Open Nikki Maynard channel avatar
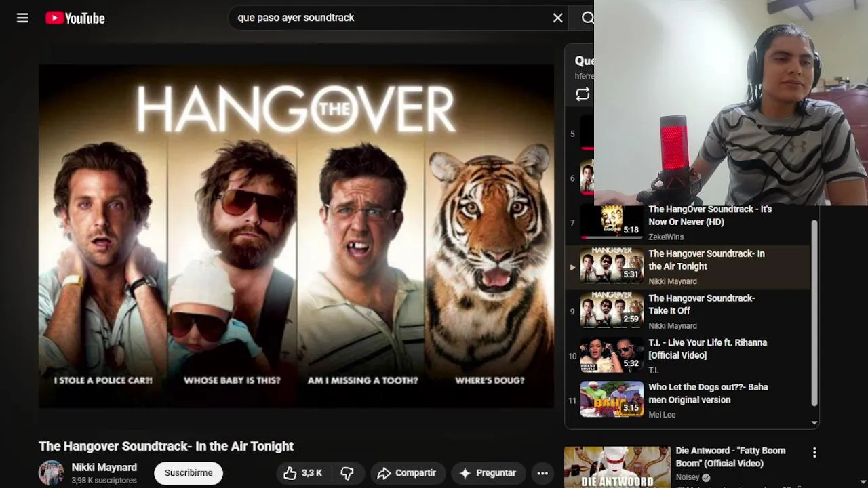Image resolution: width=868 pixels, height=488 pixels. point(51,473)
